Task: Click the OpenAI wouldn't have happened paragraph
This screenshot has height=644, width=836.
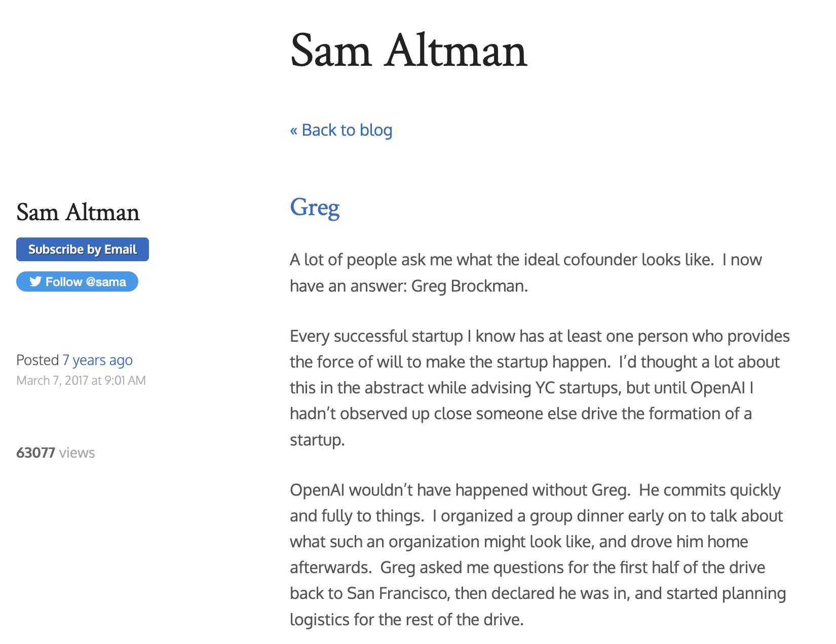Action: click(x=537, y=555)
